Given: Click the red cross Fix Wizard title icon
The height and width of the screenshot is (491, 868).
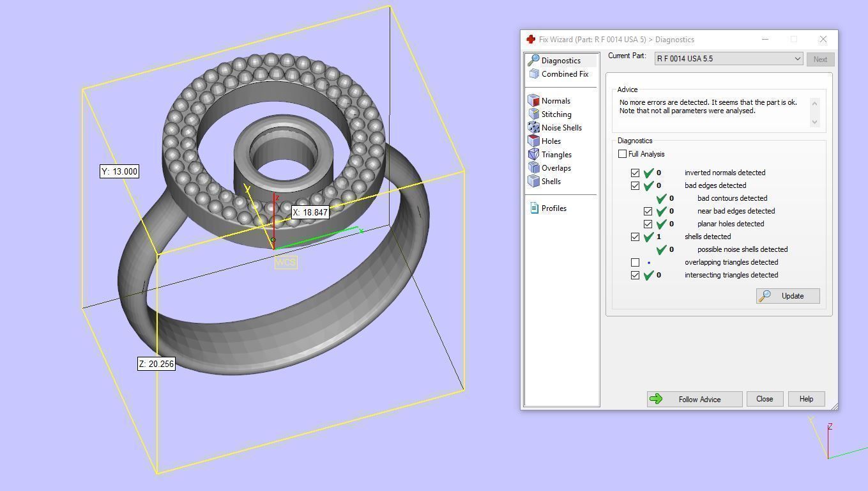Looking at the screenshot, I should (x=530, y=40).
